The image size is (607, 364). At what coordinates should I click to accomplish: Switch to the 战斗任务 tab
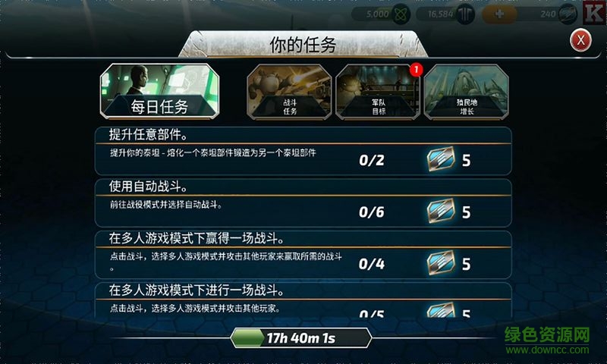click(x=289, y=92)
